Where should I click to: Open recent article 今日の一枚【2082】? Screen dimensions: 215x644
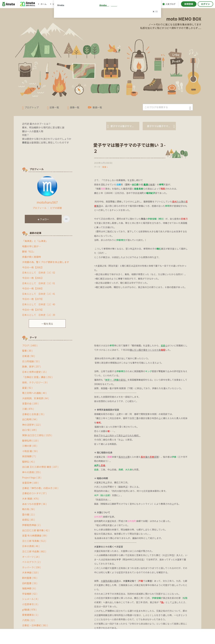pos(32,267)
